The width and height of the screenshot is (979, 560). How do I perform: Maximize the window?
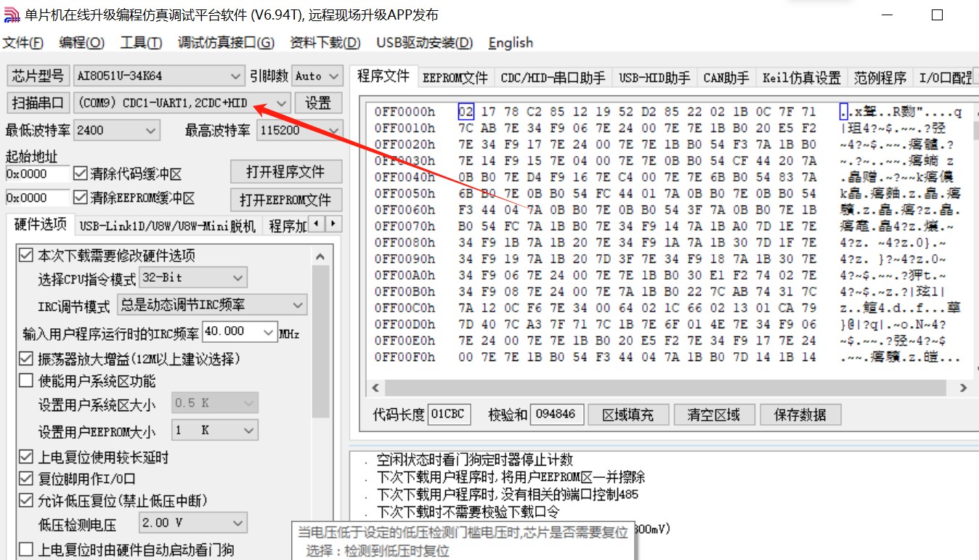coord(937,15)
